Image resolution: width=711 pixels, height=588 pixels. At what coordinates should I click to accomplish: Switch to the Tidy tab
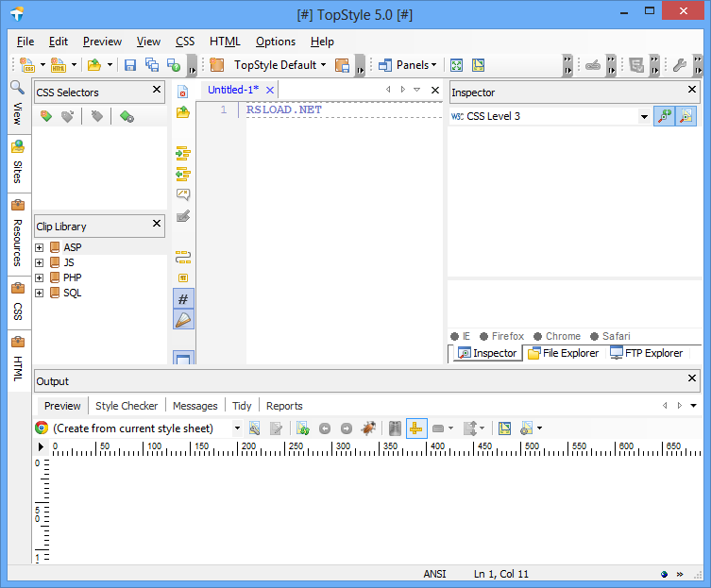coord(242,406)
